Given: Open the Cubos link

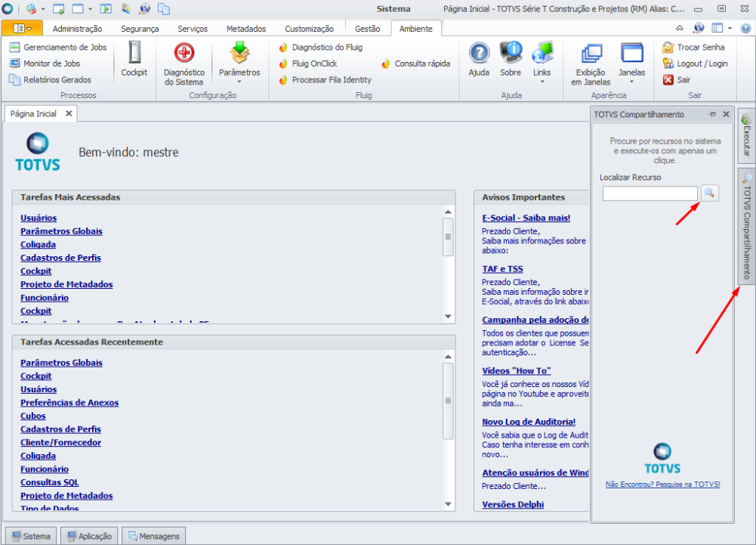Looking at the screenshot, I should [x=32, y=416].
